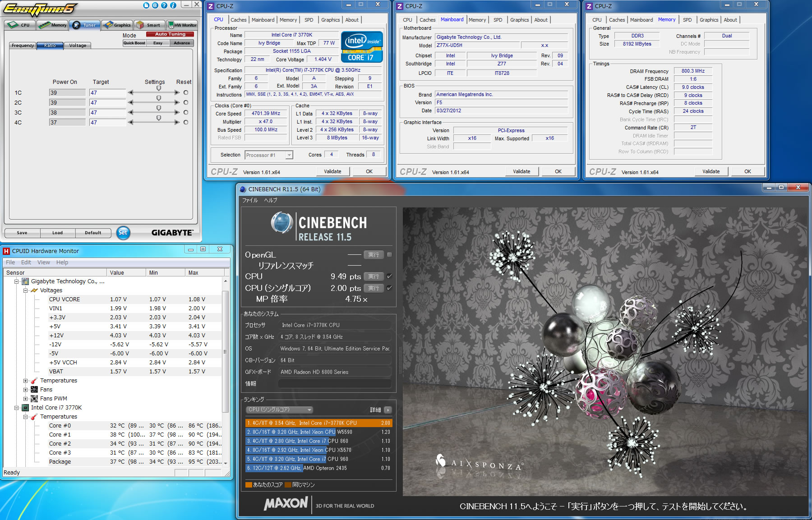Click the 2C ratio slider thumb
The image size is (812, 520).
coord(159,98)
